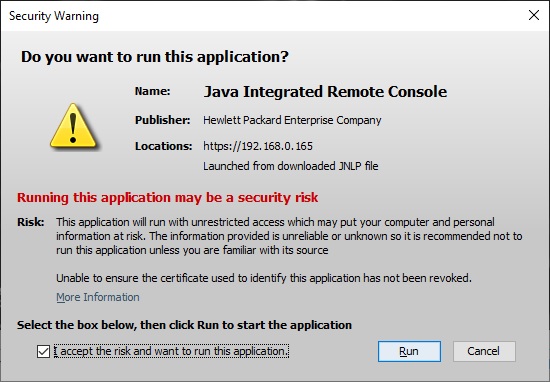Click the yellow warning triangle icon

(73, 125)
